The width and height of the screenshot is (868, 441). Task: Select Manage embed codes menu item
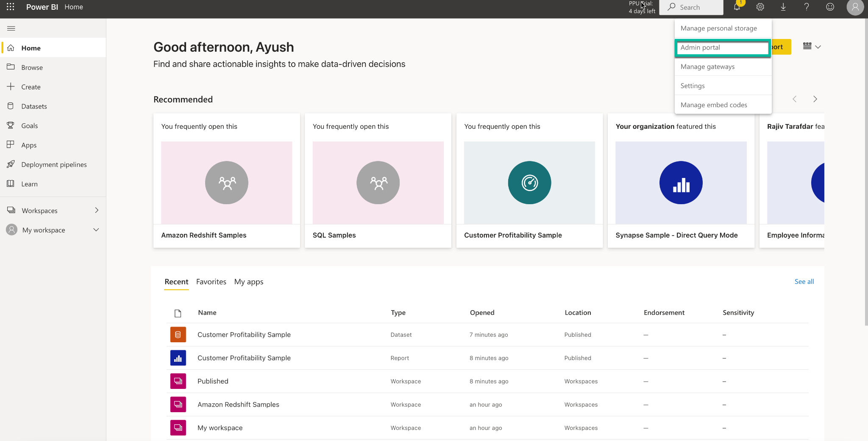coord(723,105)
